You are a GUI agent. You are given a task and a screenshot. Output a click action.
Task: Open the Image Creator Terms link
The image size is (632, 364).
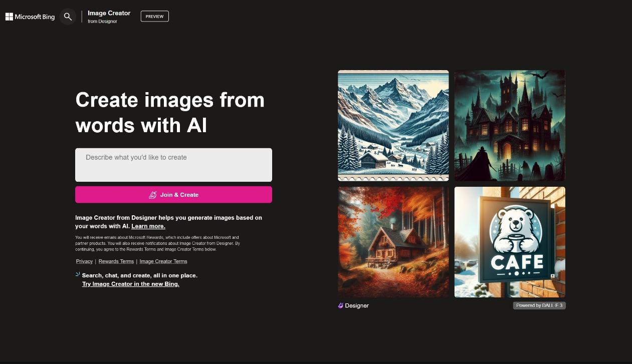click(163, 261)
